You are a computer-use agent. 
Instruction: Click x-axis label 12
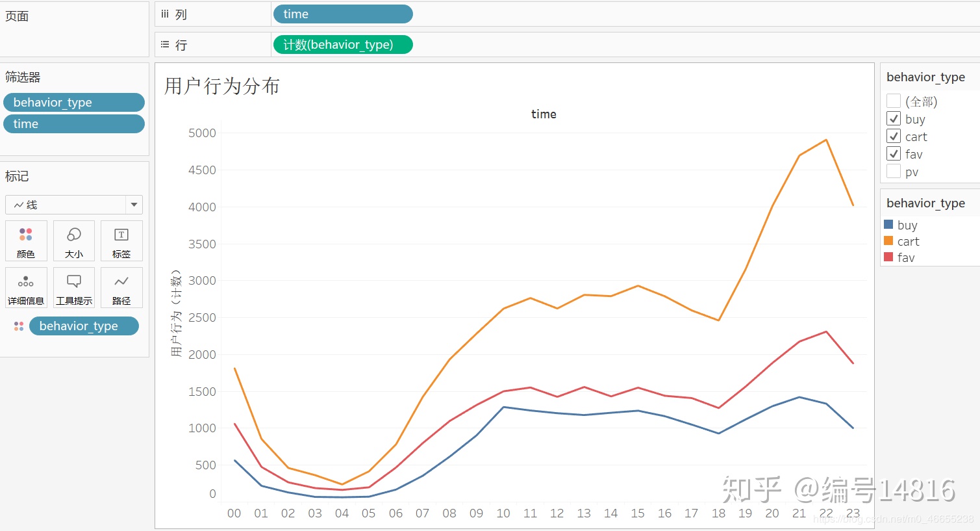click(x=557, y=513)
